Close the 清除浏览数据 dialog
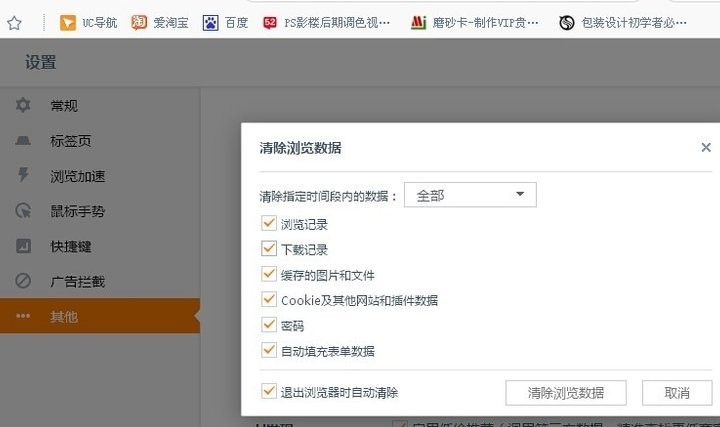 click(x=706, y=147)
